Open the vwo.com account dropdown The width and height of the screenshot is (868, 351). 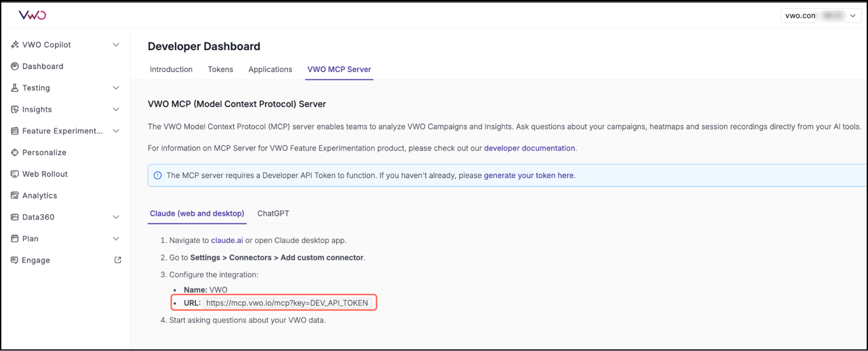[x=821, y=15]
